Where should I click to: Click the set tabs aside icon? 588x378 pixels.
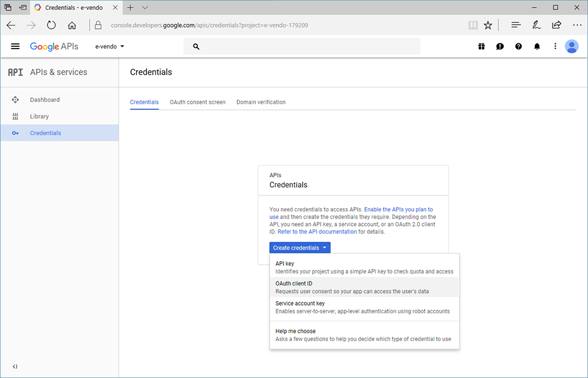point(23,8)
